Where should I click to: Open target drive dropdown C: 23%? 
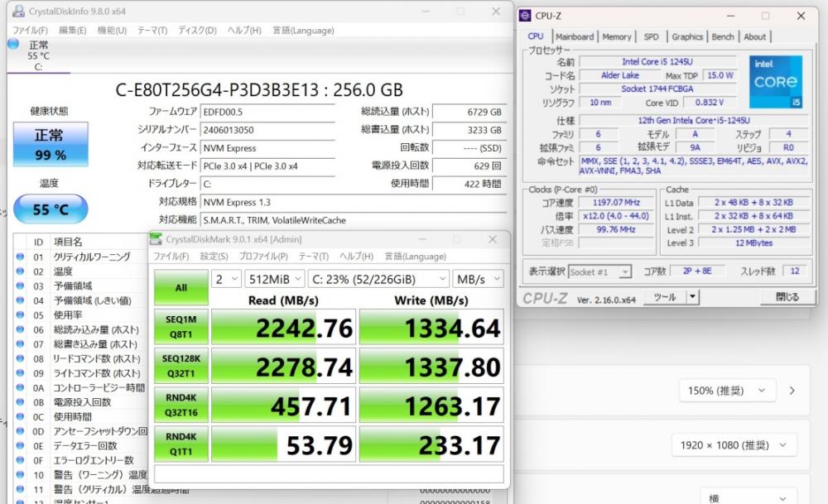click(378, 279)
